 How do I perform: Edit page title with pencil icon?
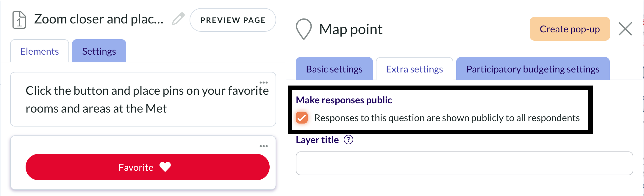(x=178, y=19)
